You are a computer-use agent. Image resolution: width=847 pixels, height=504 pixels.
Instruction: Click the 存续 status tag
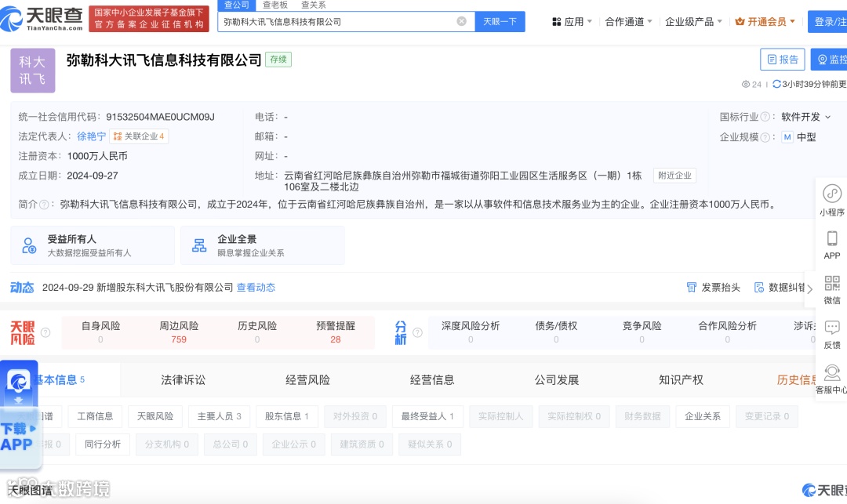pos(278,60)
